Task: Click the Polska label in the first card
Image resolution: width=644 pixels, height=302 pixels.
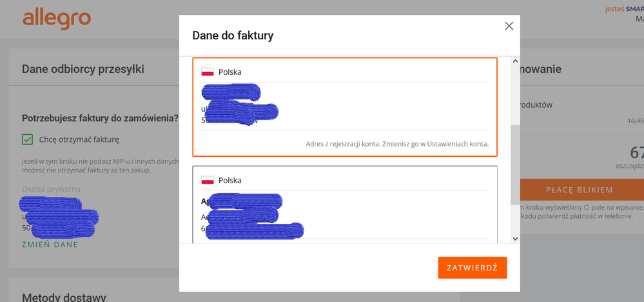Action: [x=230, y=72]
